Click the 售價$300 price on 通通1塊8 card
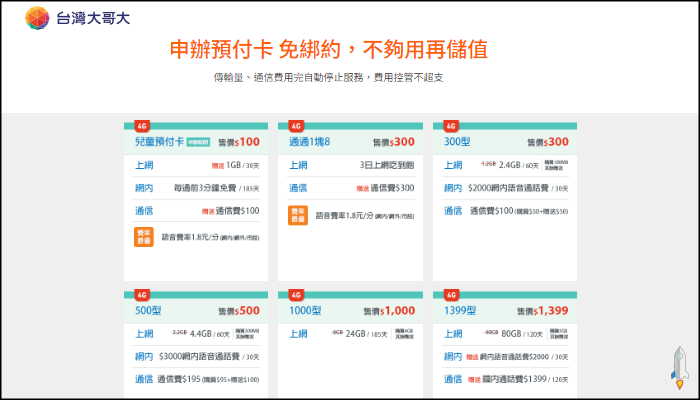The width and height of the screenshot is (700, 400). coord(394,142)
